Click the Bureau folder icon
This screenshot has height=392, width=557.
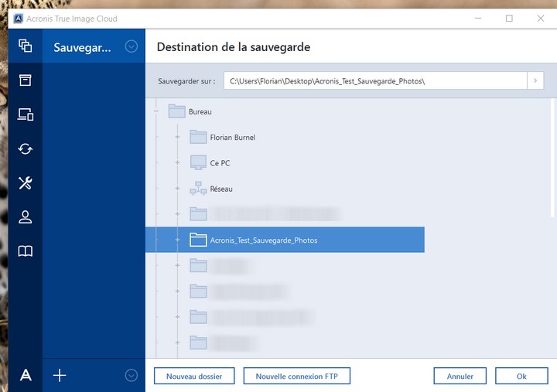176,111
